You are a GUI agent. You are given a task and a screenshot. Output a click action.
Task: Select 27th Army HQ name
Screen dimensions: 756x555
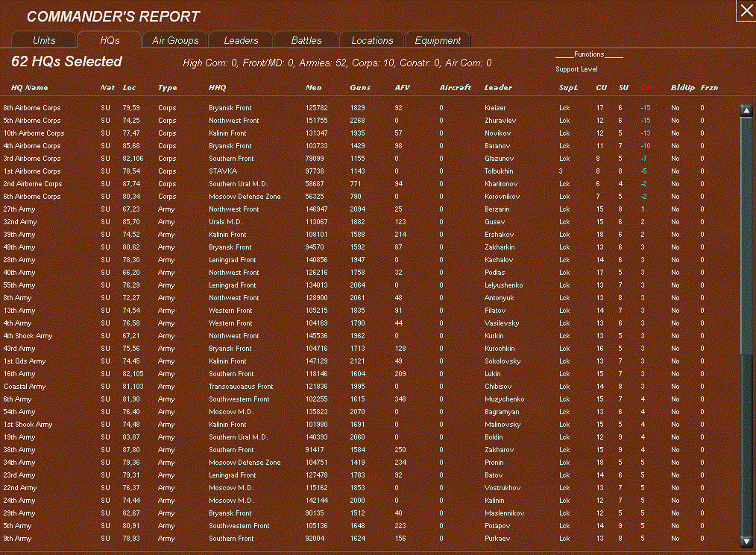tap(19, 209)
